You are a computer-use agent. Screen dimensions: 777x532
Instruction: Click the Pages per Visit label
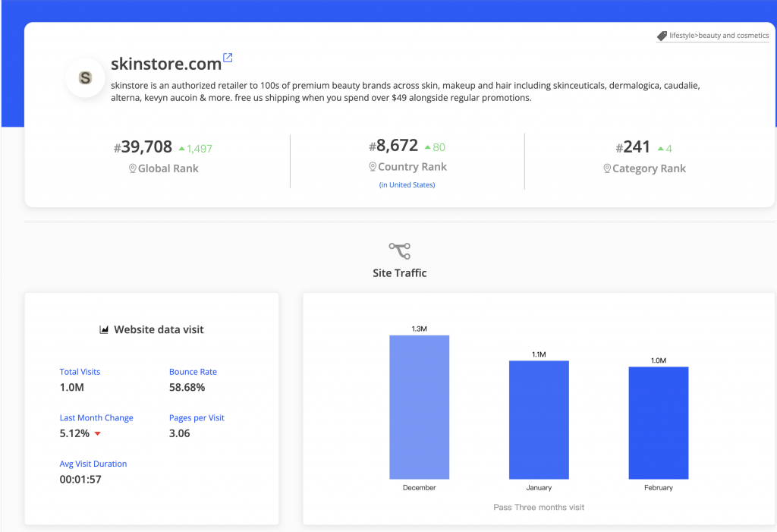[197, 418]
